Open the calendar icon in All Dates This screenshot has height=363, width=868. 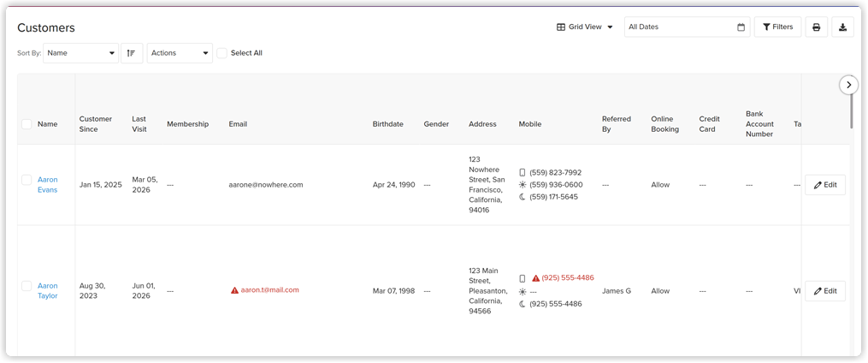tap(741, 27)
